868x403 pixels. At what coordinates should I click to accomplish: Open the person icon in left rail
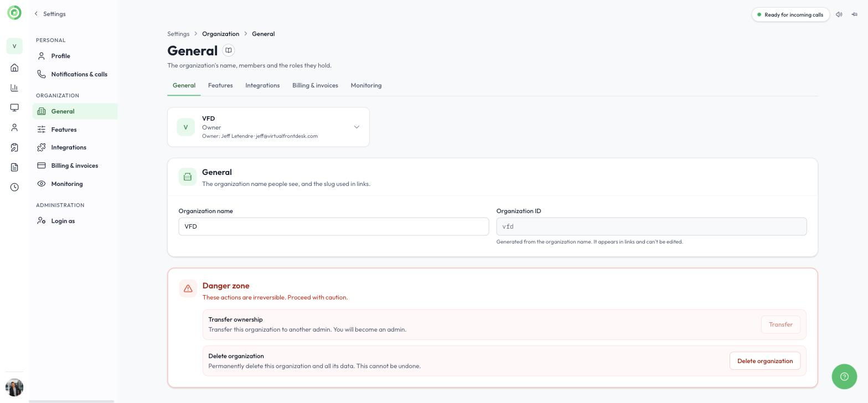pos(14,127)
